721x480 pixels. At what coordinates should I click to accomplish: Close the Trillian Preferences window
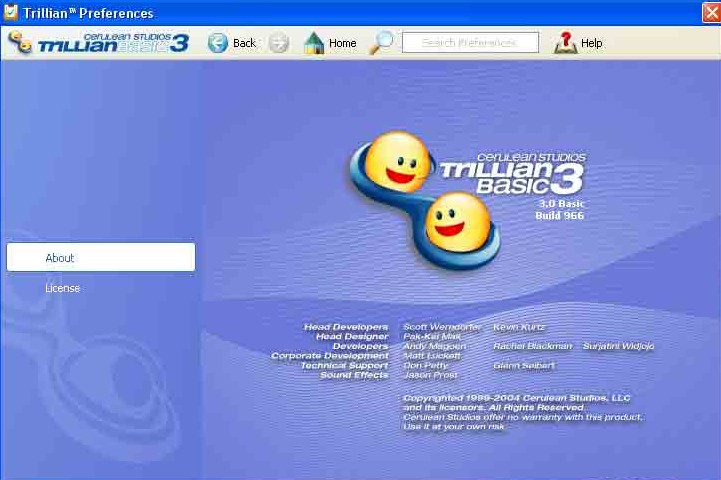click(x=711, y=12)
